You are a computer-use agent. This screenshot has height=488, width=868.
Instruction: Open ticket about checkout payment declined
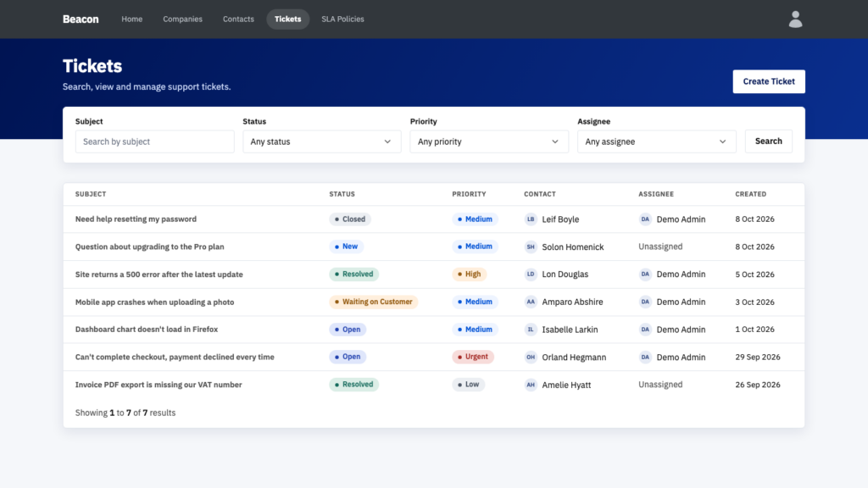[175, 357]
